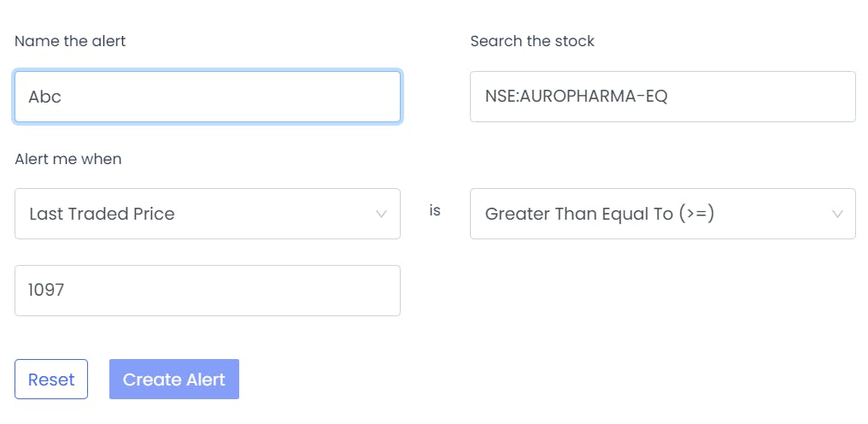The height and width of the screenshot is (424, 868).
Task: Click the "Name the alert" label
Action: pyautogui.click(x=70, y=41)
